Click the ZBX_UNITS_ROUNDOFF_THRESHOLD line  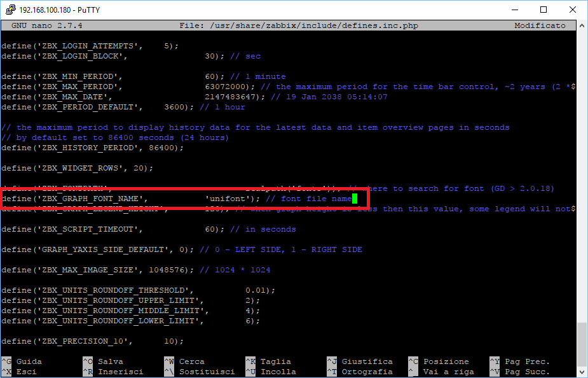point(139,290)
